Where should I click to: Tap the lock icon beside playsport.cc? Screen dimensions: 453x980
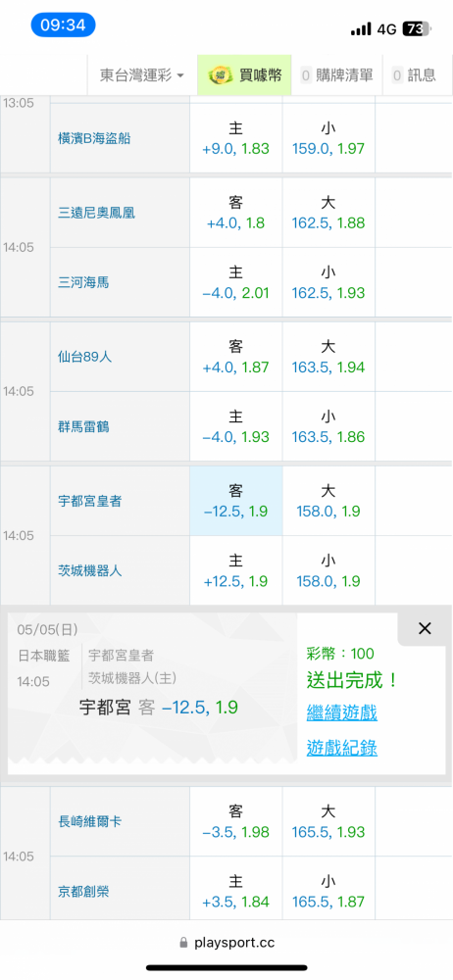click(x=183, y=943)
